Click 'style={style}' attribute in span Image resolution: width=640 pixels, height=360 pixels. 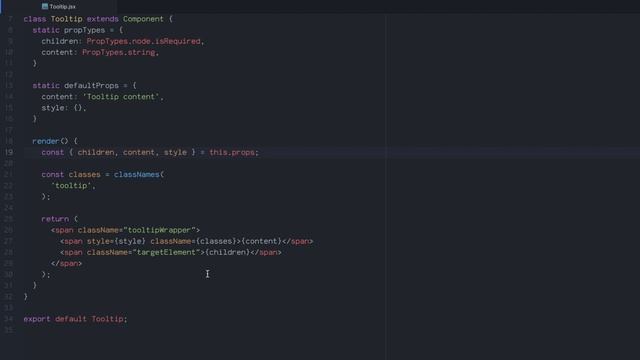pos(116,241)
